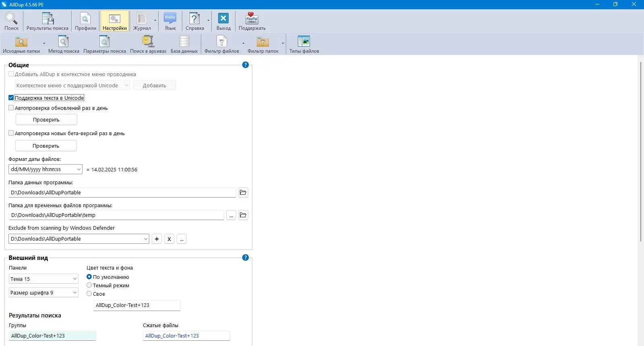Click the Журнал toolbar icon

point(142,21)
